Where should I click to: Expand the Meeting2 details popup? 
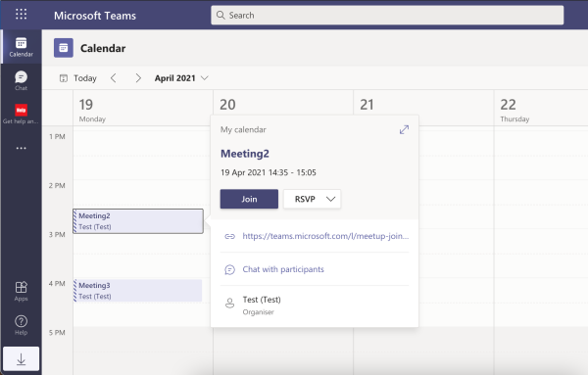[404, 129]
